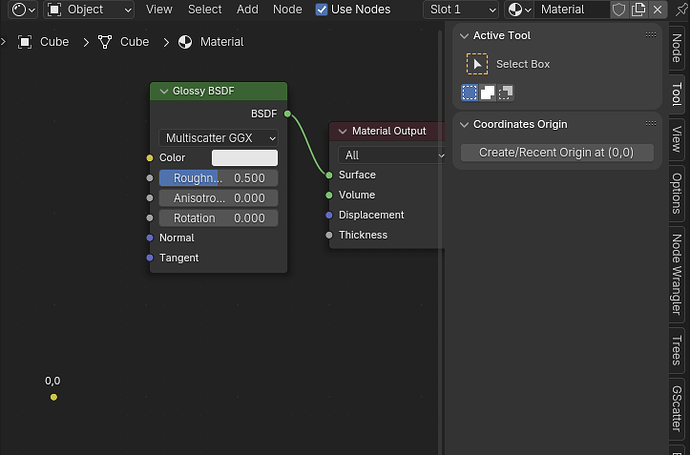Open the Glossy Color swatch picker

click(x=245, y=158)
